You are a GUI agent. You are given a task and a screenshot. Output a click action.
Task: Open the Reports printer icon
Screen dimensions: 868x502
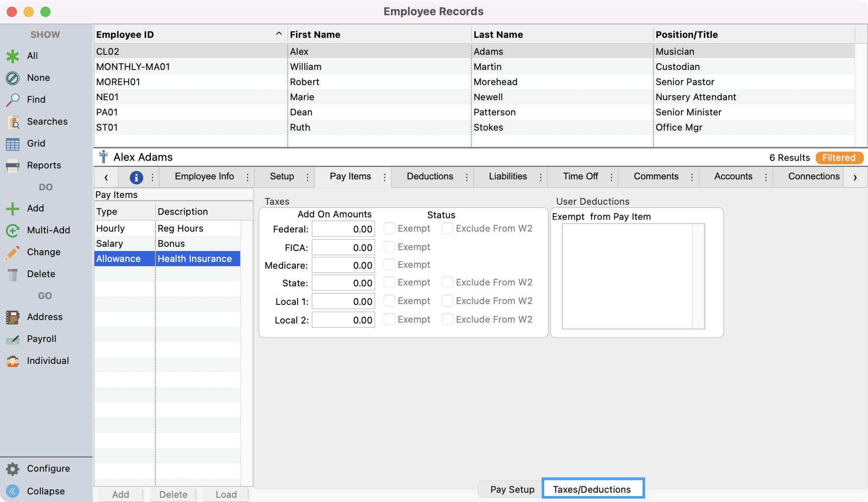[13, 165]
